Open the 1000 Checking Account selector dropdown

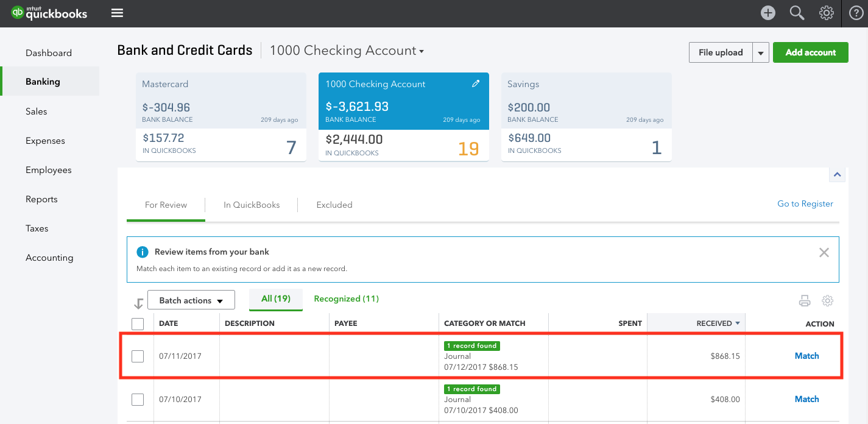point(347,51)
